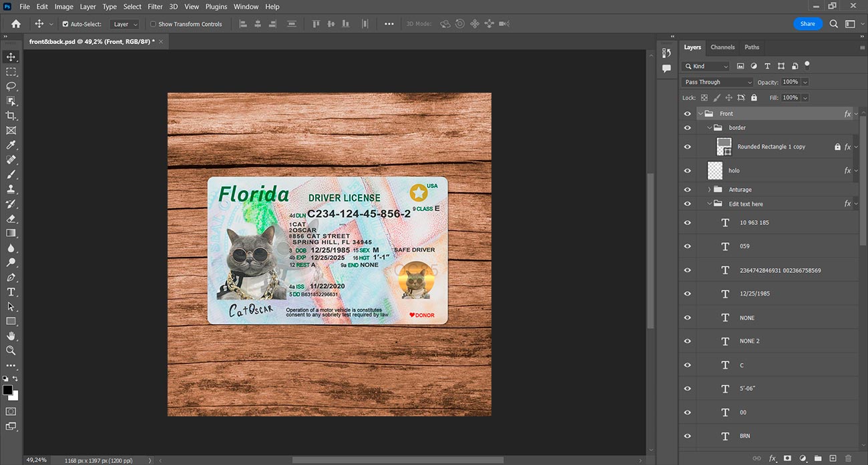Open the File menu
Viewport: 868px width, 465px height.
pos(25,7)
